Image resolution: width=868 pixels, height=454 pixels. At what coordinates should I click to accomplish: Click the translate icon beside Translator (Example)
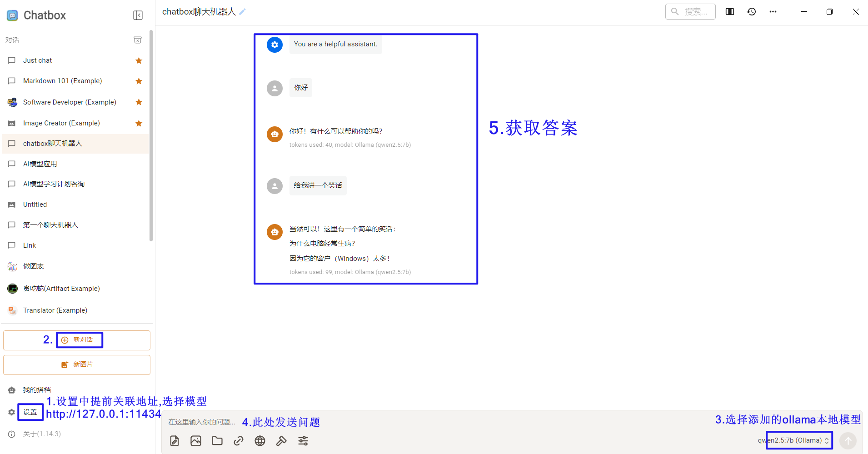pos(12,310)
